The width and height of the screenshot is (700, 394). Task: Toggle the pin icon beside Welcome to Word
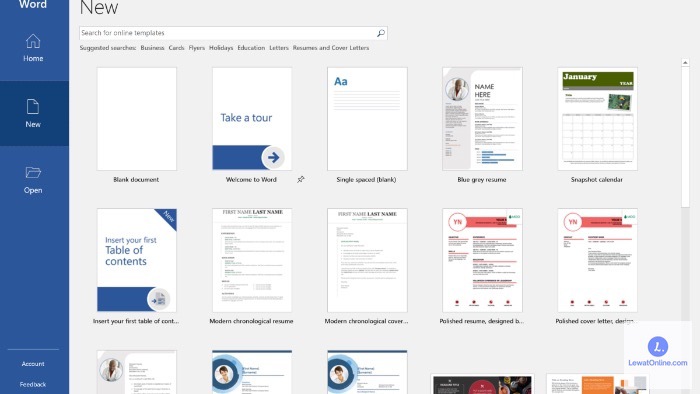pyautogui.click(x=301, y=179)
